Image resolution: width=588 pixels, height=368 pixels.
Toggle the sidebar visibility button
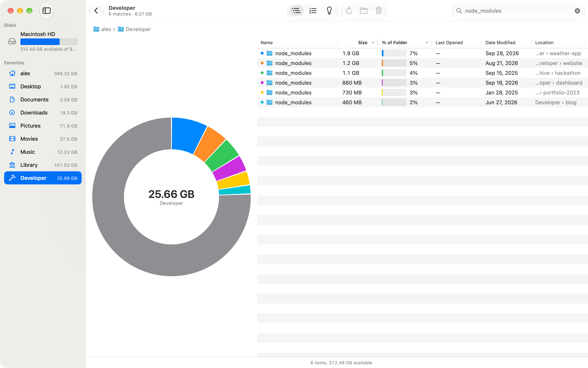(46, 11)
